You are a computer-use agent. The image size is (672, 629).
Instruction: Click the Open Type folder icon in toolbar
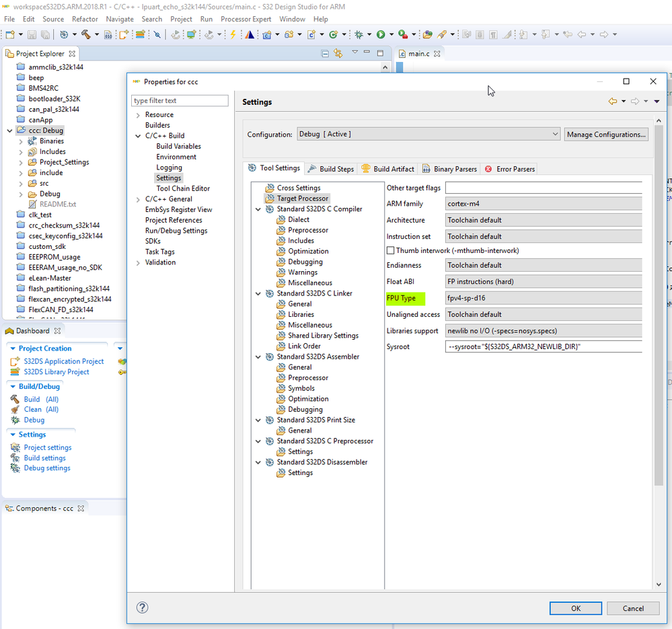click(427, 35)
